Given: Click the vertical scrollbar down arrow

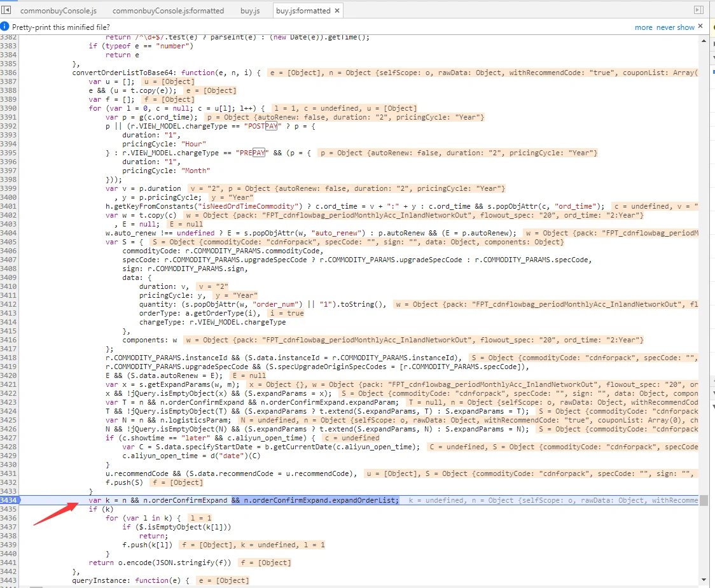Looking at the screenshot, I should 704,580.
